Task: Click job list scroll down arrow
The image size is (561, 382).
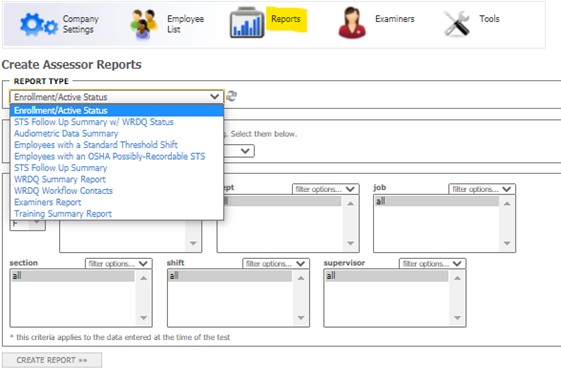Action: 507,243
